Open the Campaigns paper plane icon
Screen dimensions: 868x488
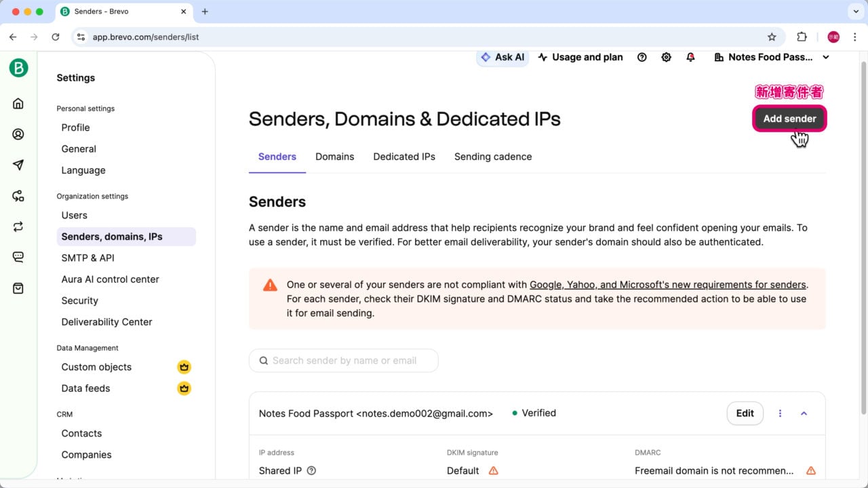coord(18,165)
